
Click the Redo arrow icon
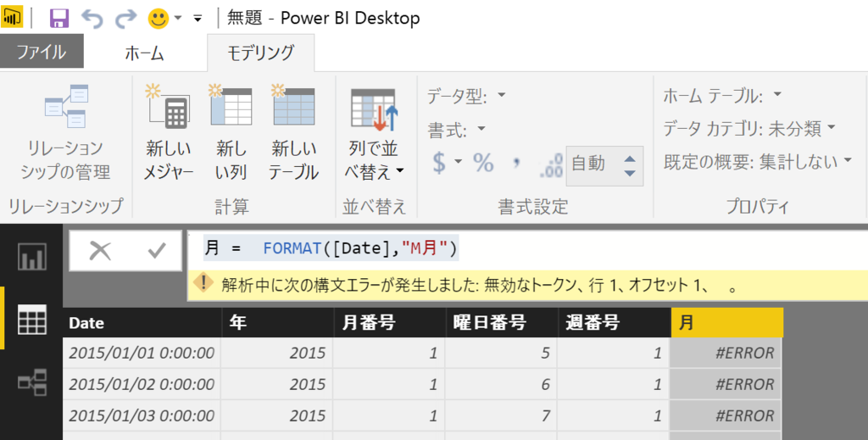point(125,19)
